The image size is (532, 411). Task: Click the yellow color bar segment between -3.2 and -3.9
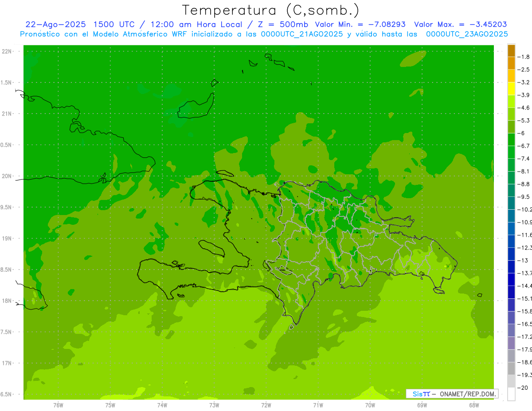click(x=511, y=89)
